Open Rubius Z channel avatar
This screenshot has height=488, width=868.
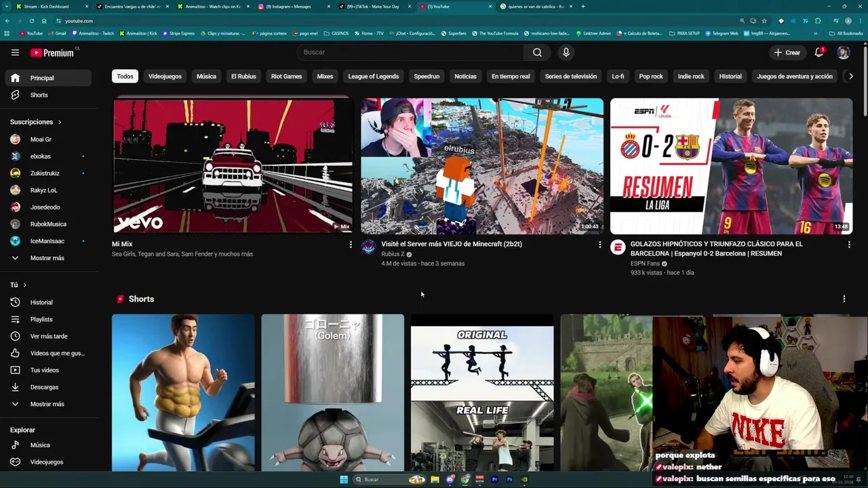click(x=368, y=247)
